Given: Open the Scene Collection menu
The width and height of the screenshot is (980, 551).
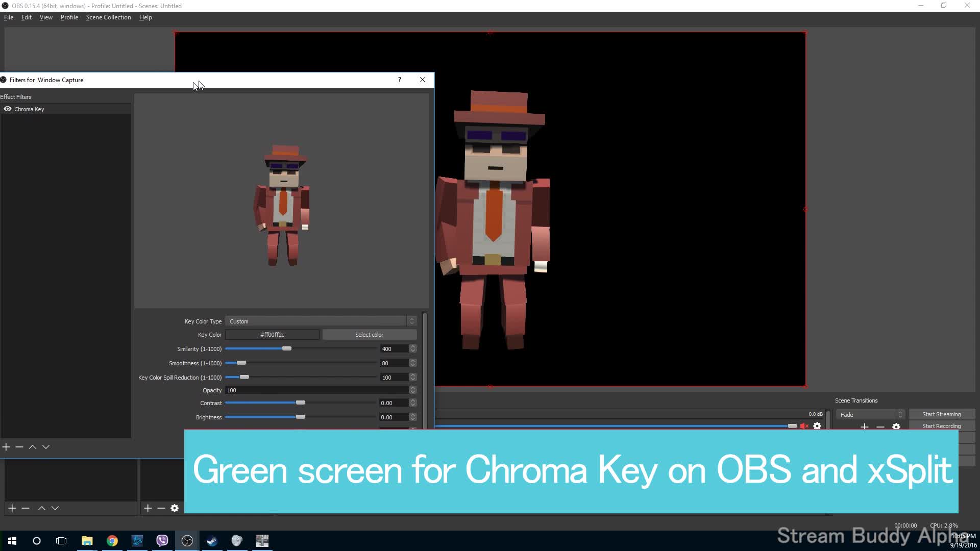Looking at the screenshot, I should 108,17.
